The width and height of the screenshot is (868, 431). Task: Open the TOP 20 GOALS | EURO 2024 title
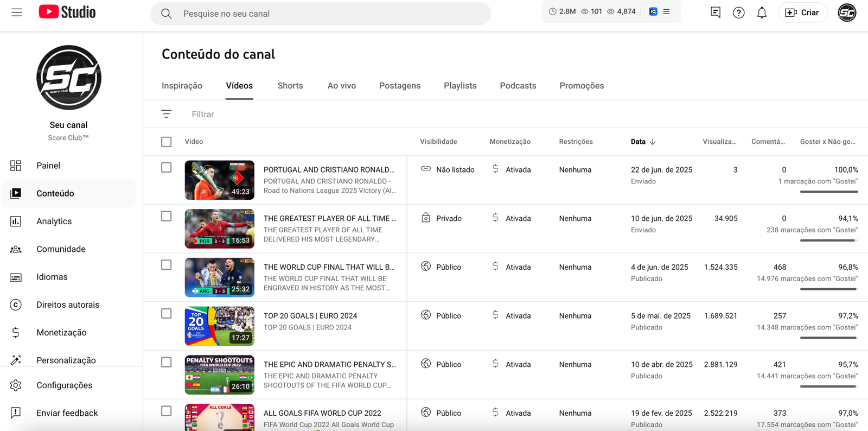point(310,315)
